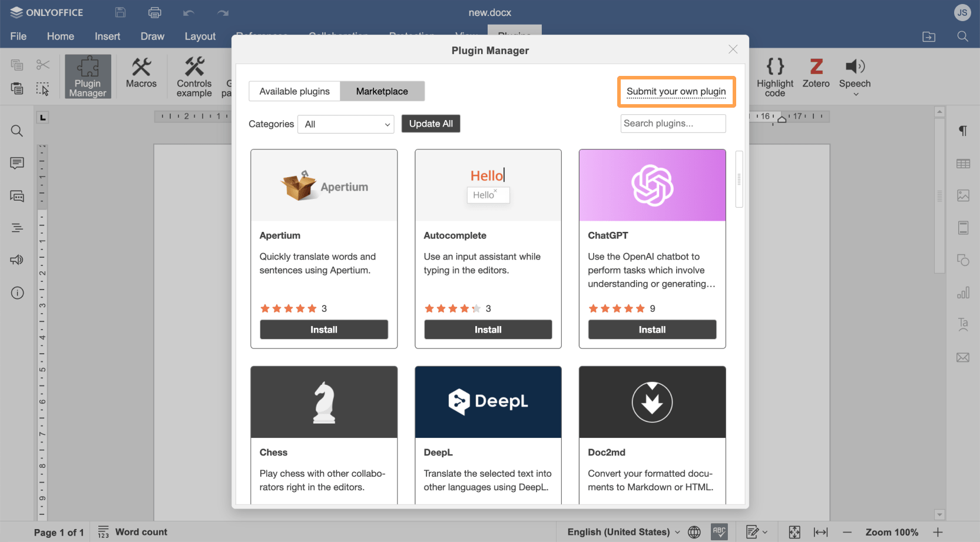Viewport: 980px width, 542px height.
Task: Click the search magnifier in menu bar
Action: 963,36
